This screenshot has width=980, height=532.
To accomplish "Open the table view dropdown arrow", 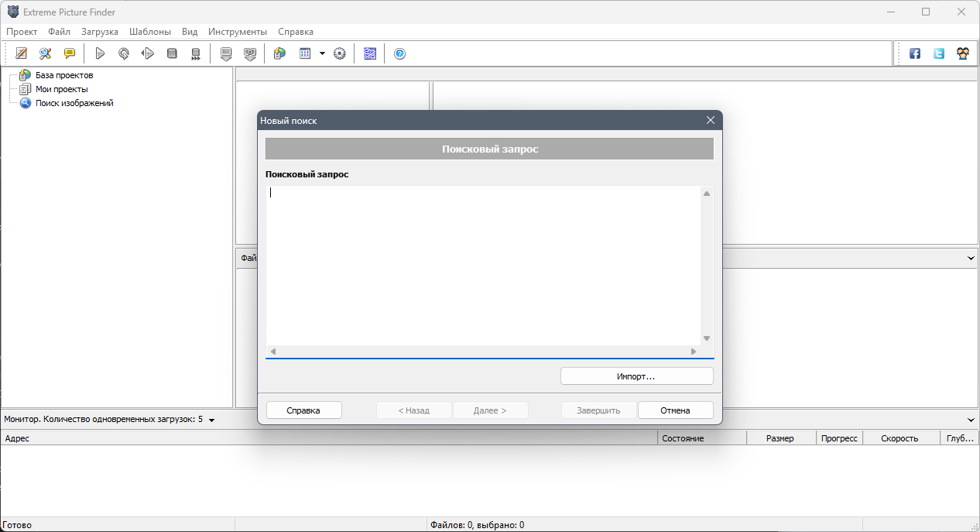I will [x=322, y=53].
